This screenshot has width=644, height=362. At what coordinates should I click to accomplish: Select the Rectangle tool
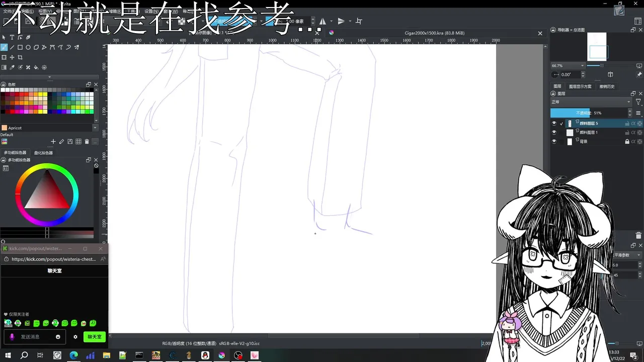point(20,47)
